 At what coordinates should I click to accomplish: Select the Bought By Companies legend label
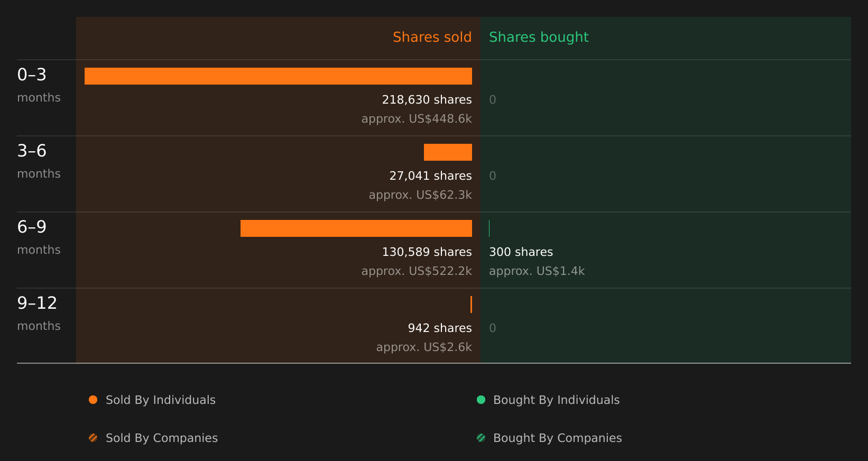(x=557, y=438)
